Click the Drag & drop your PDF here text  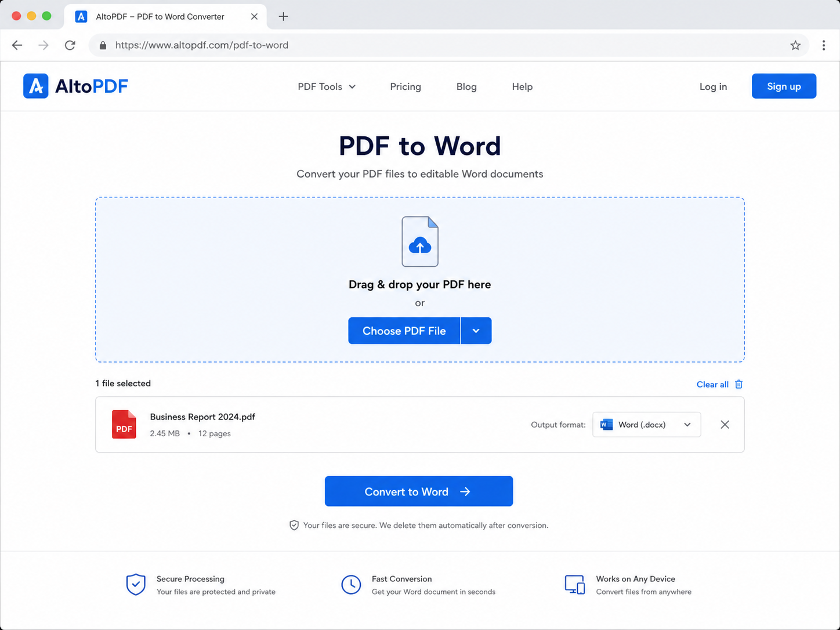click(x=420, y=284)
